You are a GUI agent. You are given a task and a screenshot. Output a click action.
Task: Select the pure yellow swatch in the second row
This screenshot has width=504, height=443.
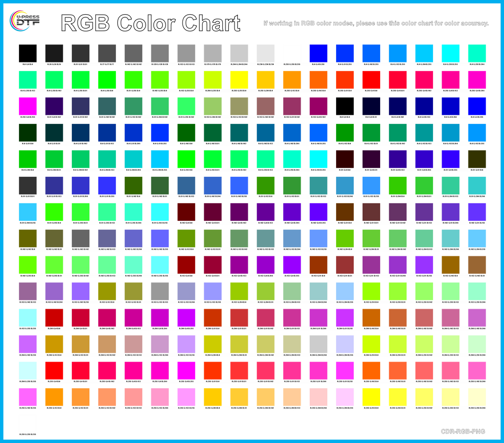(x=239, y=78)
